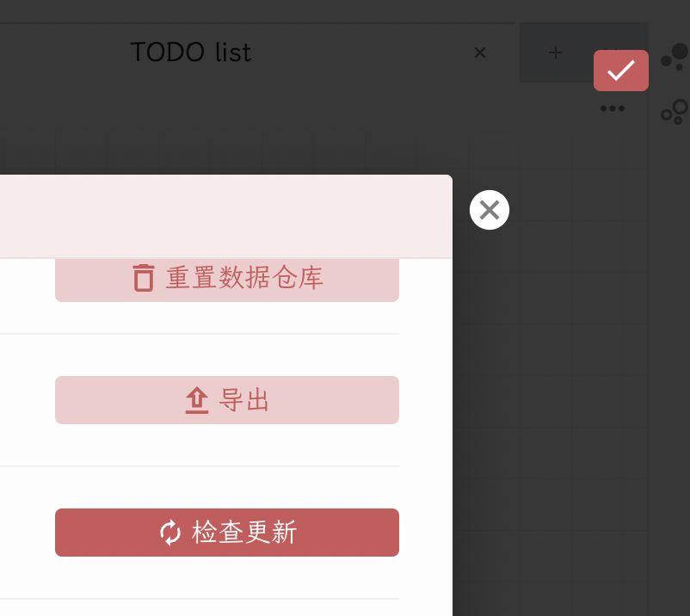Close the TODO list tab

[x=479, y=52]
